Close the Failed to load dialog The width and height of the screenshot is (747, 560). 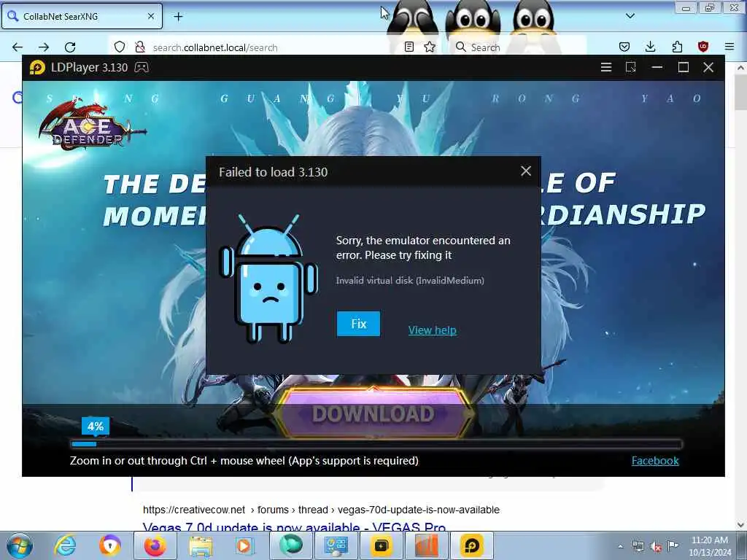(525, 171)
